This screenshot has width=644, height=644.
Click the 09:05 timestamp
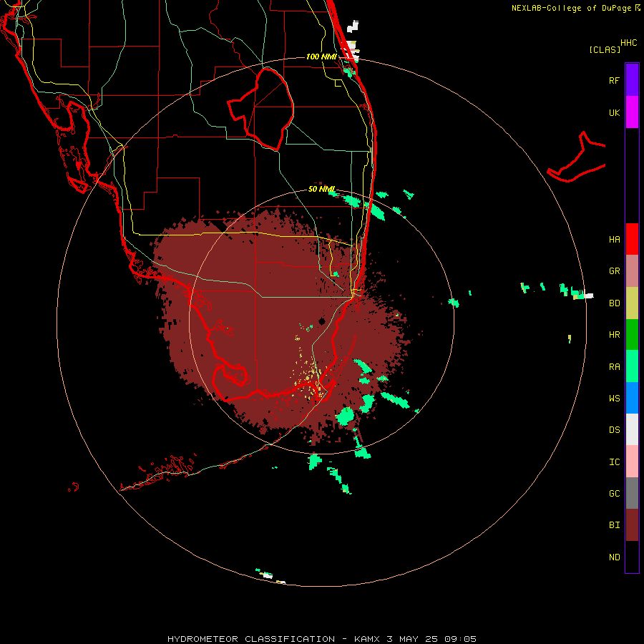pos(460,639)
